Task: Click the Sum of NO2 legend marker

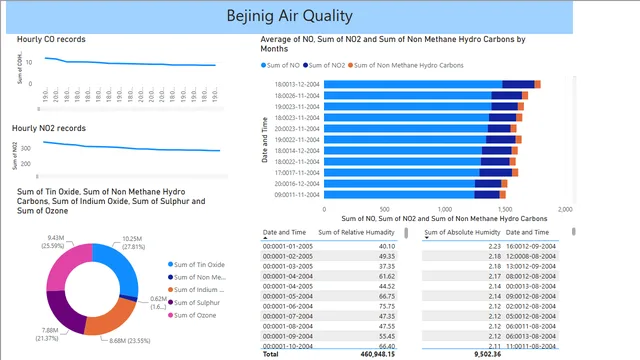Action: pyautogui.click(x=305, y=65)
